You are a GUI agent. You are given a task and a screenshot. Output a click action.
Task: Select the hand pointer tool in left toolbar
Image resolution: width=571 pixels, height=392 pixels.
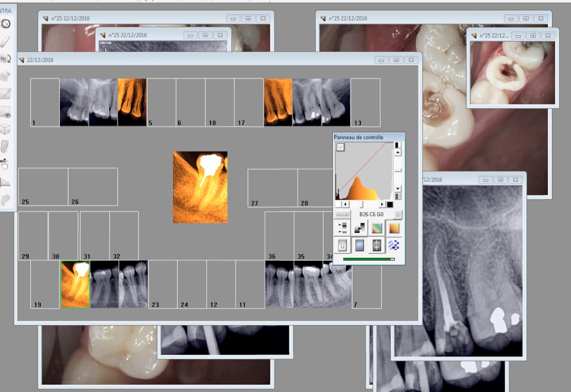click(6, 163)
